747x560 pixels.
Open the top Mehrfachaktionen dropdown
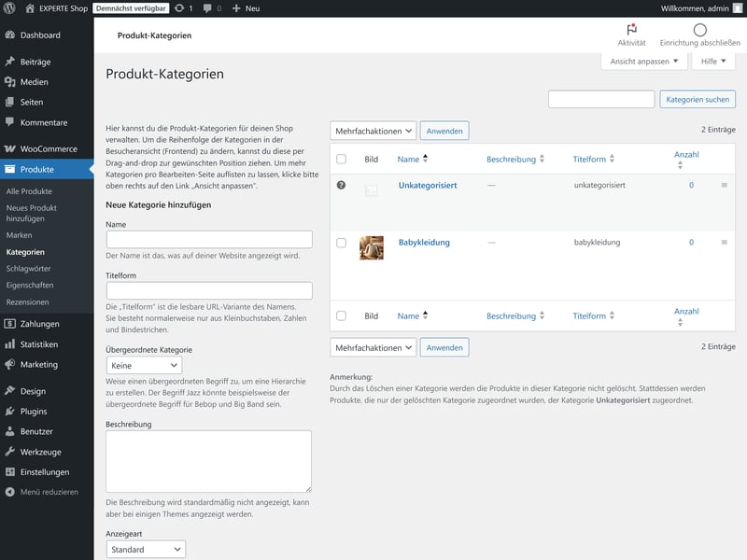tap(373, 131)
